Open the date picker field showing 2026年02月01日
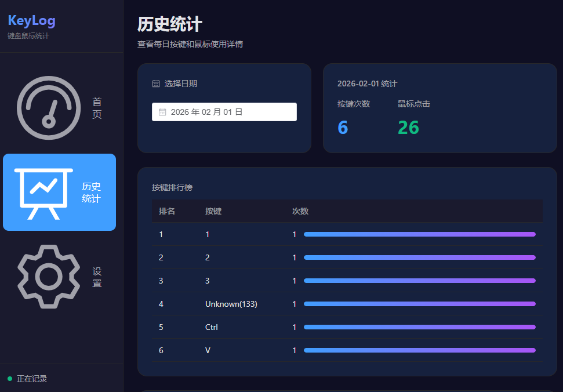 tap(224, 111)
